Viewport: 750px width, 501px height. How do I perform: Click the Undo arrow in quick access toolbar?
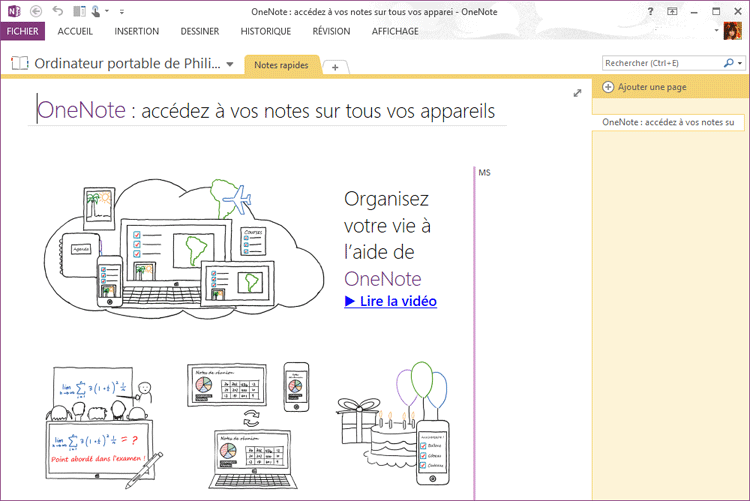pyautogui.click(x=57, y=11)
